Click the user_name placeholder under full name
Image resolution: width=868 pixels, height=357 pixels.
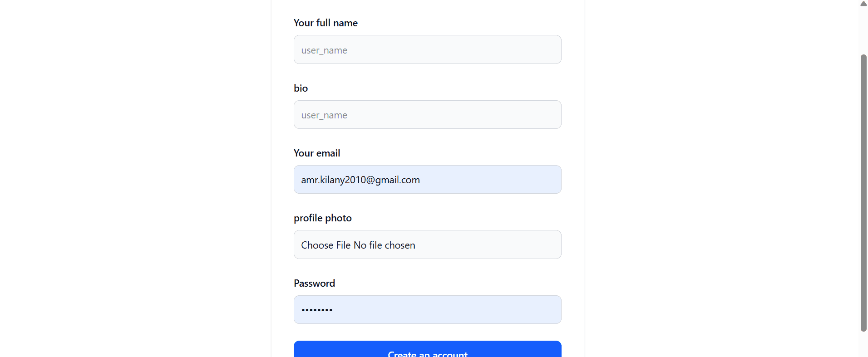tap(324, 50)
